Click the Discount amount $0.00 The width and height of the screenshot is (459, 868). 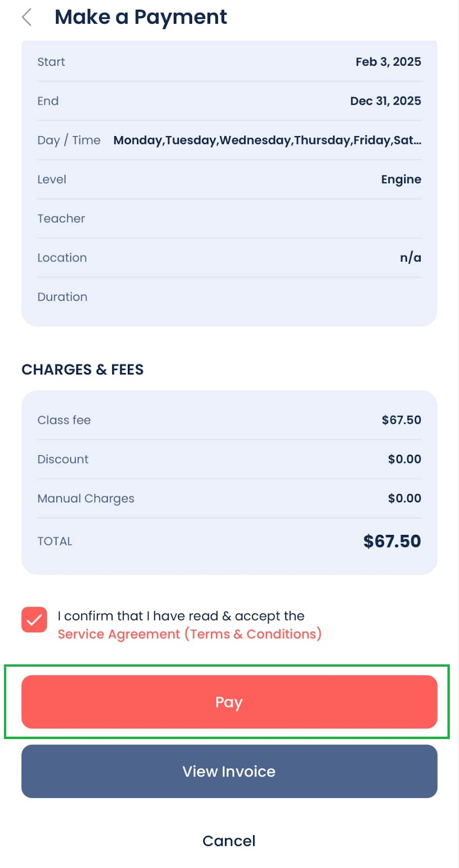point(404,459)
